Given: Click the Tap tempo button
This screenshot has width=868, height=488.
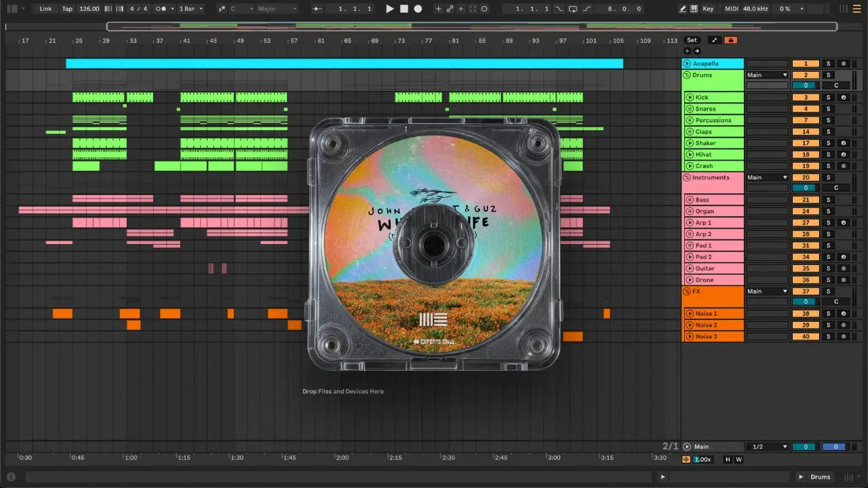Looking at the screenshot, I should [x=67, y=9].
